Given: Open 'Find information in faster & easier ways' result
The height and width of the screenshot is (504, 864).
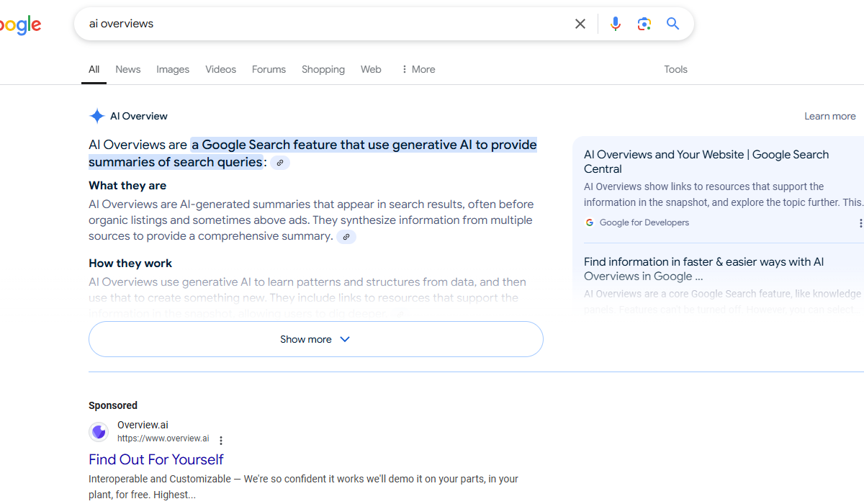Looking at the screenshot, I should (x=703, y=269).
